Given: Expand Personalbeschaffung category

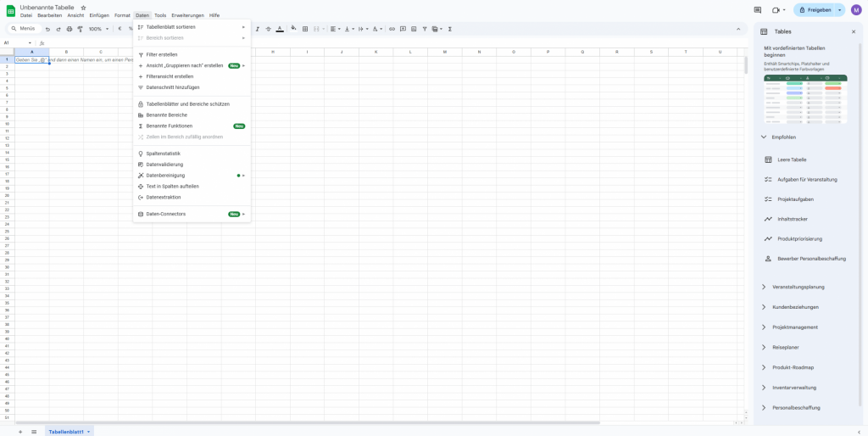Looking at the screenshot, I should pos(764,408).
